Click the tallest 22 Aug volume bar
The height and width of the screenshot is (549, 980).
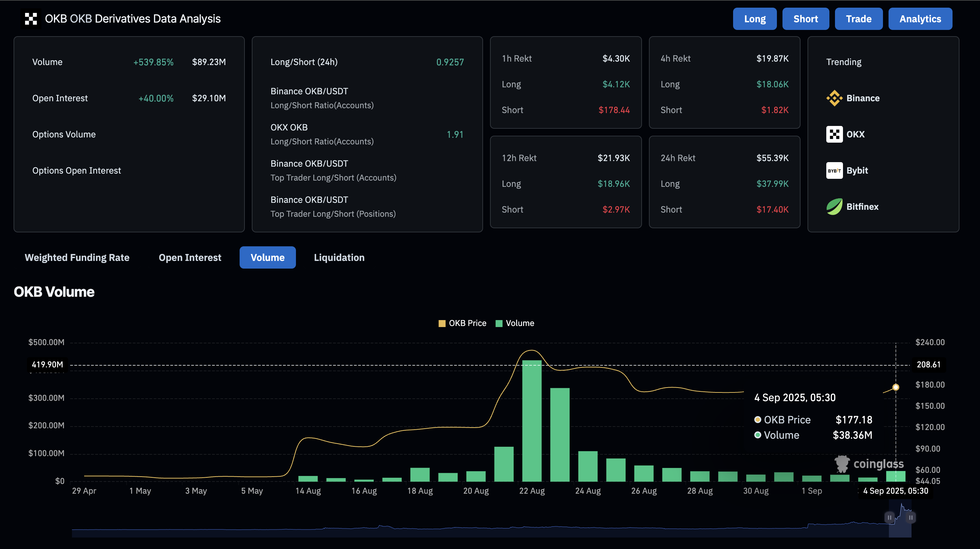pos(531,421)
